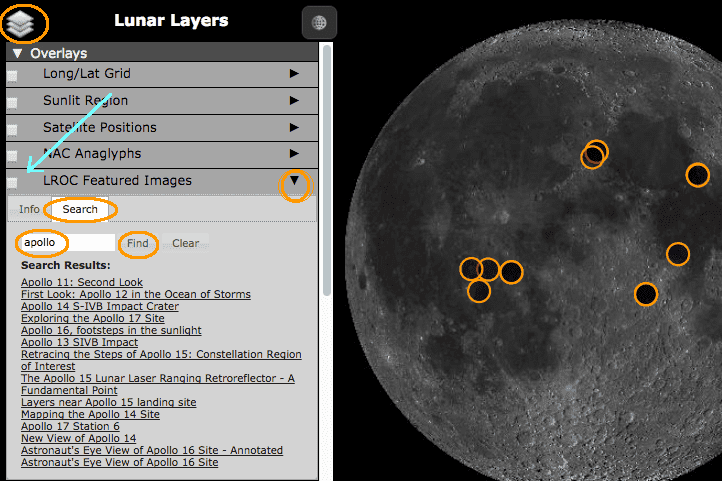Viewport: 722px width, 481px height.
Task: Check the LROC Featured Images checkbox
Action: point(12,182)
